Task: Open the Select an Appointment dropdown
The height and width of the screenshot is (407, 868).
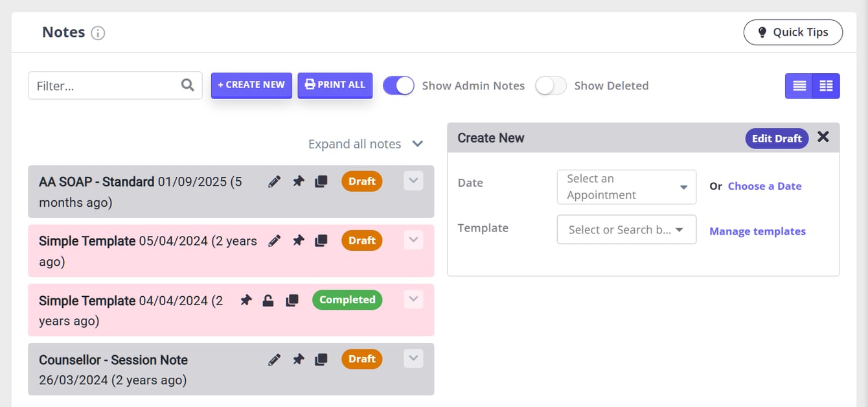Action: [626, 187]
